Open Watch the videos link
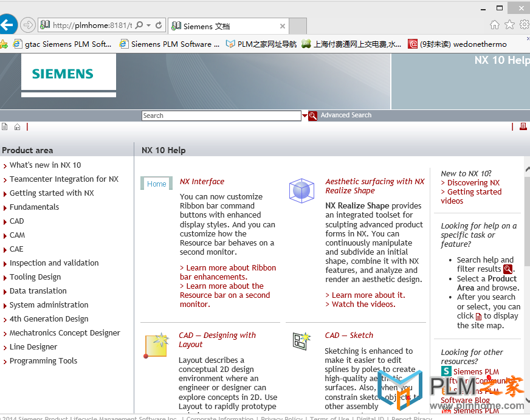Screen dimensions: 530x420 point(360,304)
